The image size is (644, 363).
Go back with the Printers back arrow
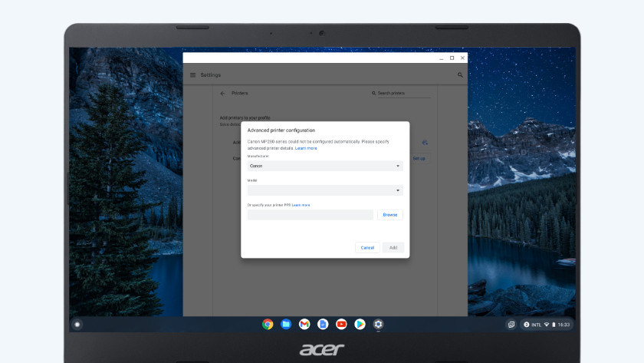tap(222, 93)
